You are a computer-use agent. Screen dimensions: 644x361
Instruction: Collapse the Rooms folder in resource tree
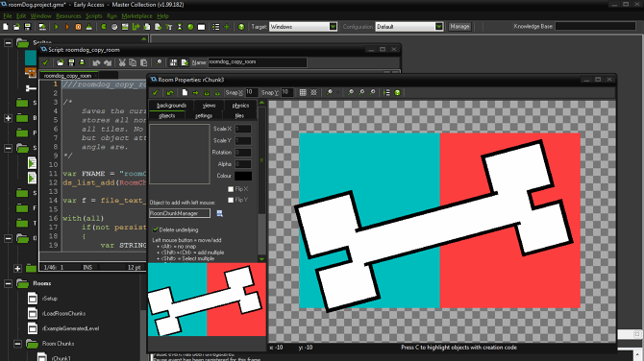point(9,283)
